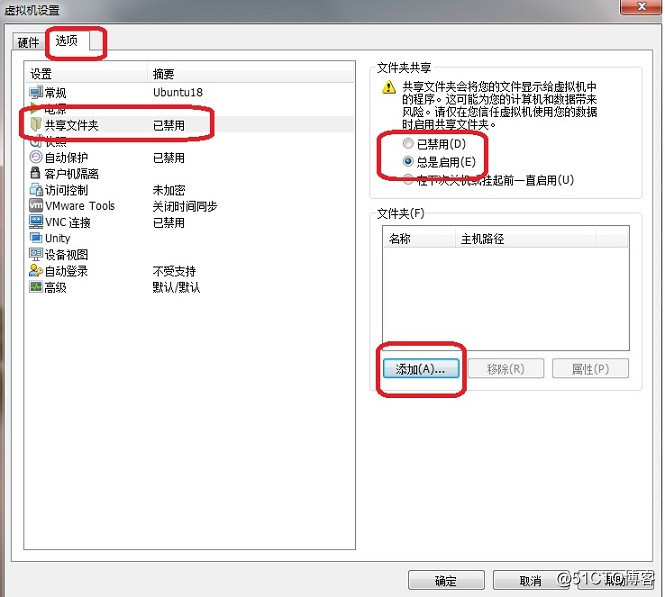Click the 不受支持 summary value
Viewport: 665px width, 597px height.
click(x=174, y=271)
